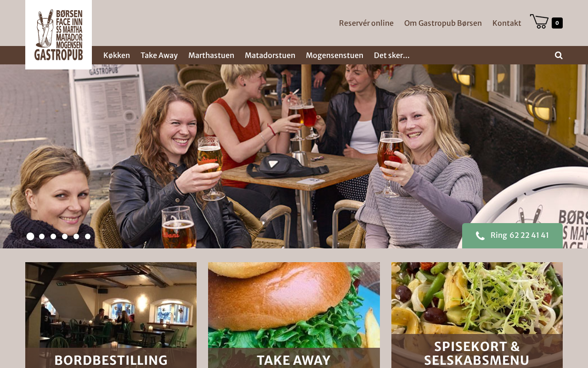Select the third slideshow dot

tap(53, 236)
